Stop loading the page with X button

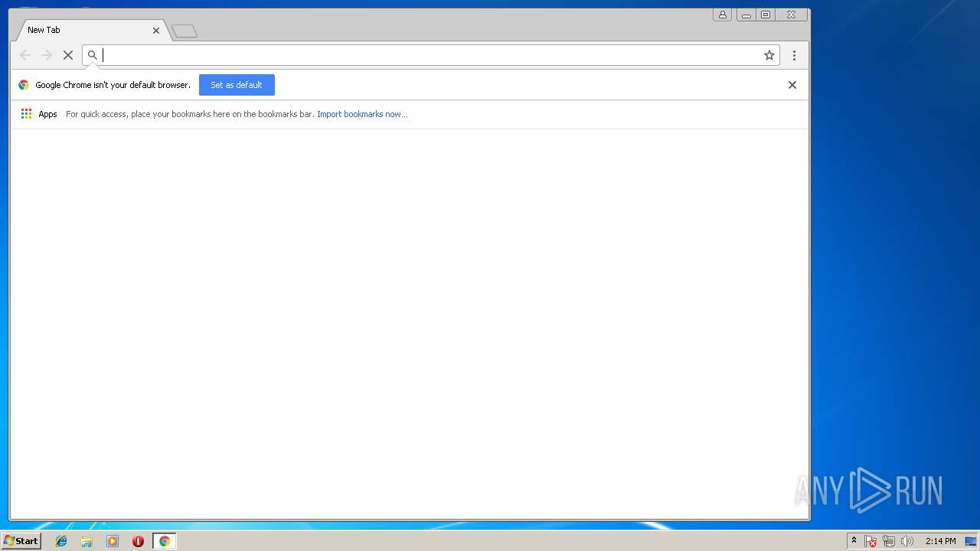[x=67, y=55]
